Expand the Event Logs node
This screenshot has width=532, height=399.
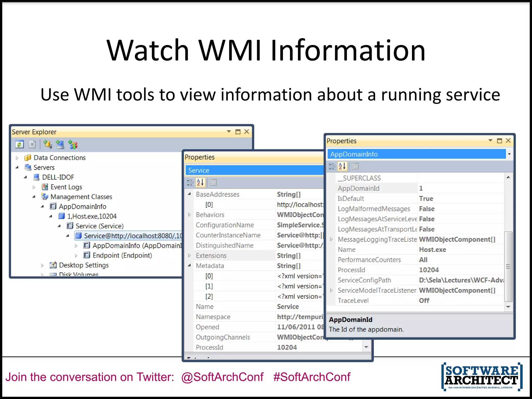pos(34,187)
